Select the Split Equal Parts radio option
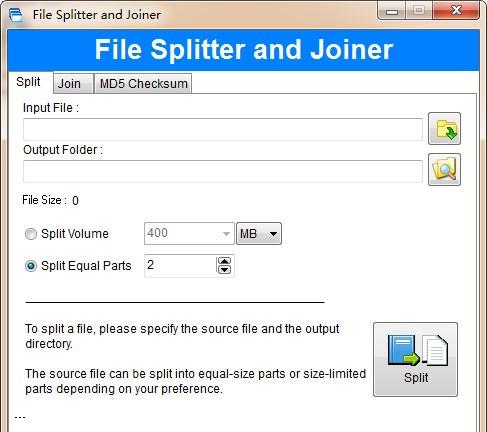This screenshot has height=432, width=487. [x=31, y=266]
